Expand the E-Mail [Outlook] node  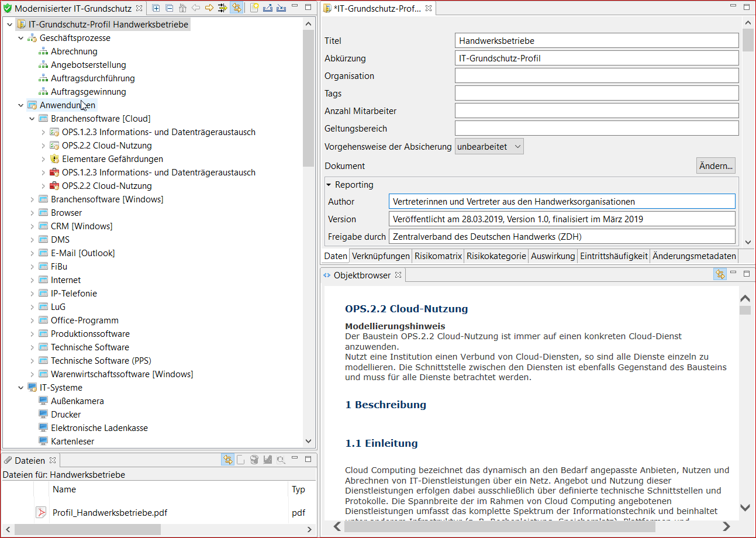point(32,253)
